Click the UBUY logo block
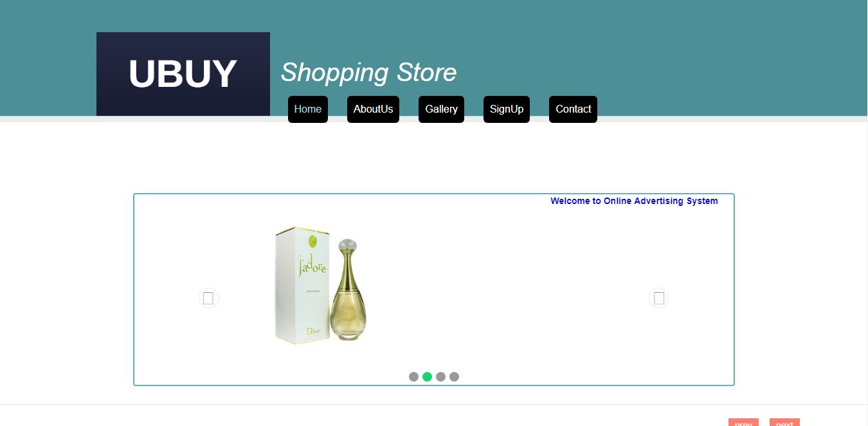Image resolution: width=868 pixels, height=426 pixels. 183,74
